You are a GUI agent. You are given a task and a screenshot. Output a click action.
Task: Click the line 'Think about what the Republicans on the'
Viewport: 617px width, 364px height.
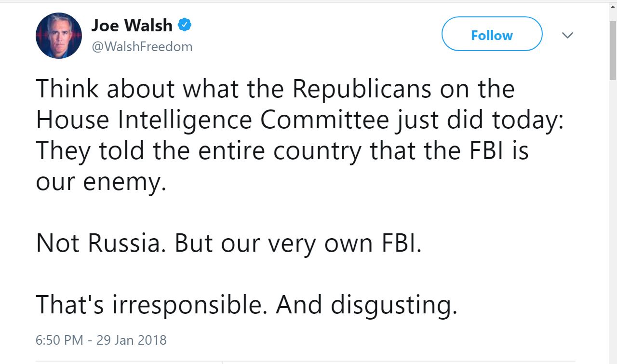(275, 89)
